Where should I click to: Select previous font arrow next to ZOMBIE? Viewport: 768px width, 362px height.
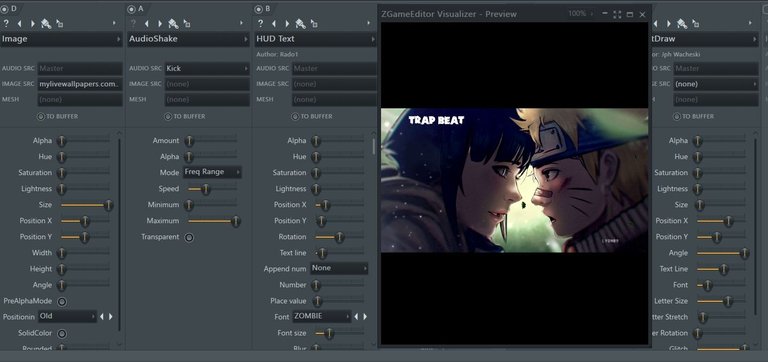coord(356,317)
